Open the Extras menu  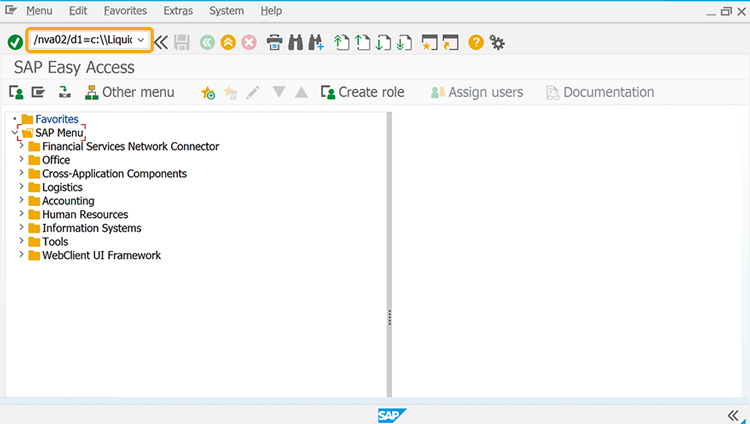click(178, 11)
